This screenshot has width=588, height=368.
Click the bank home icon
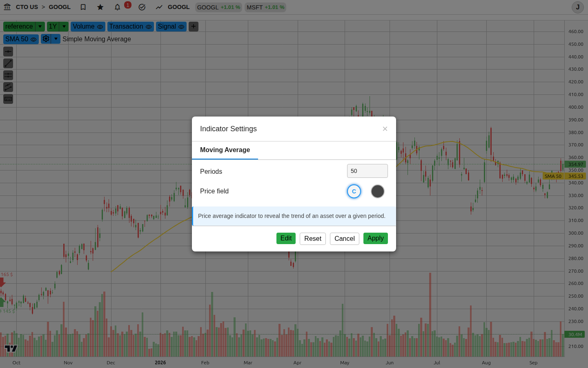pos(7,7)
